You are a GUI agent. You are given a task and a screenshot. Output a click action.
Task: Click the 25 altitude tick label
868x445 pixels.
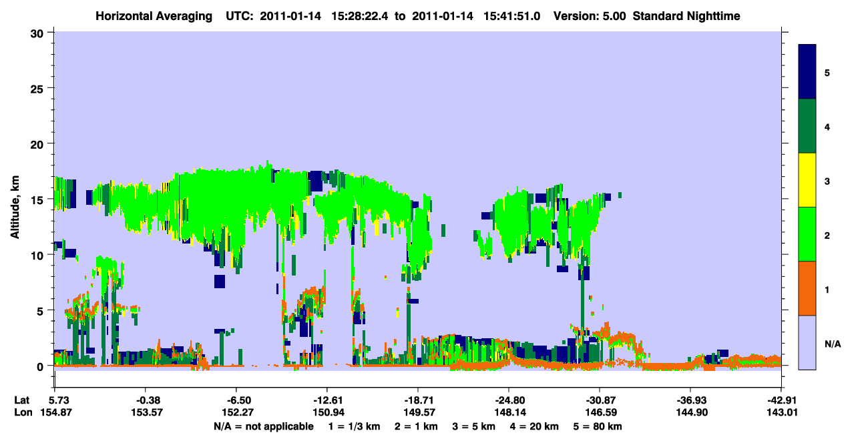click(x=39, y=88)
